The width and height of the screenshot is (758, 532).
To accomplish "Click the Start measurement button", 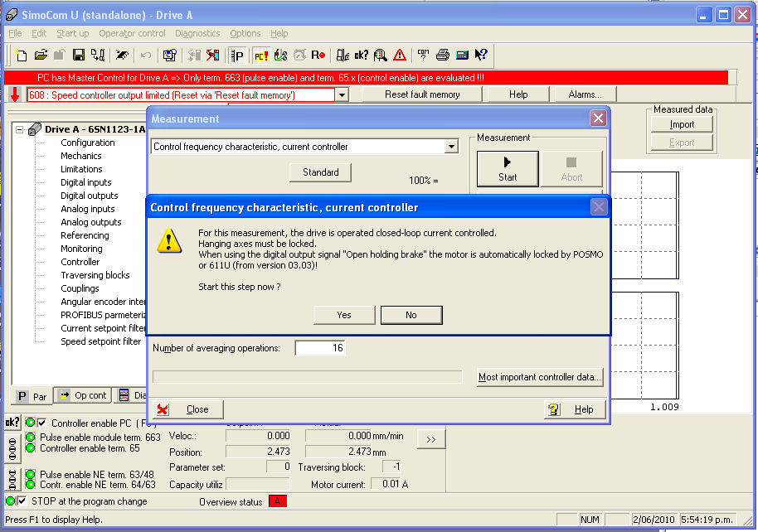I will point(508,169).
